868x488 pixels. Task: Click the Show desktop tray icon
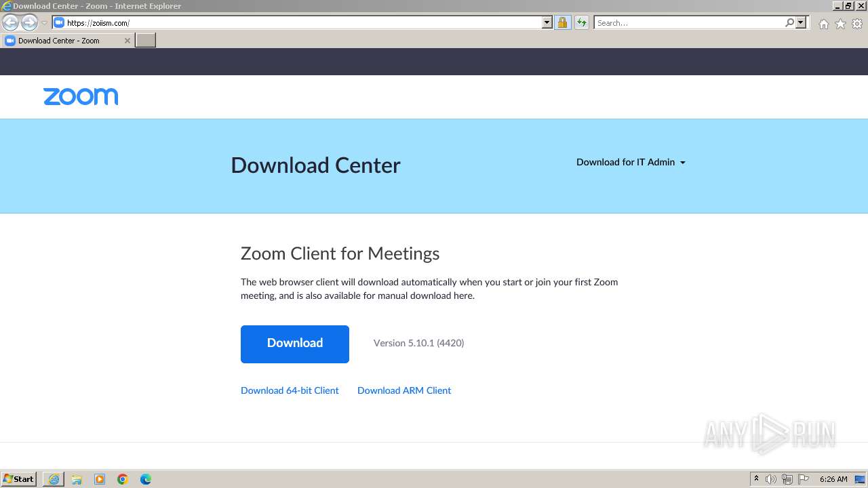point(860,479)
